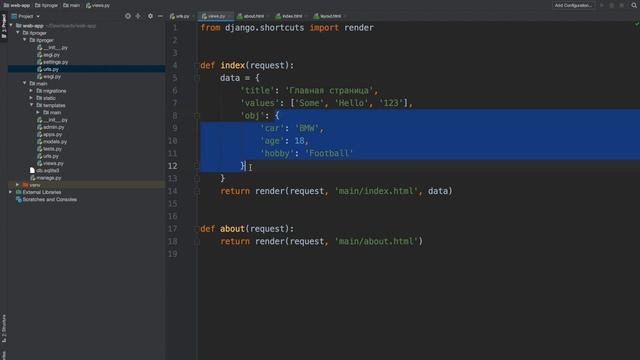Click 'main/index.html' string on line 14
This screenshot has height=360, width=640.
376,191
